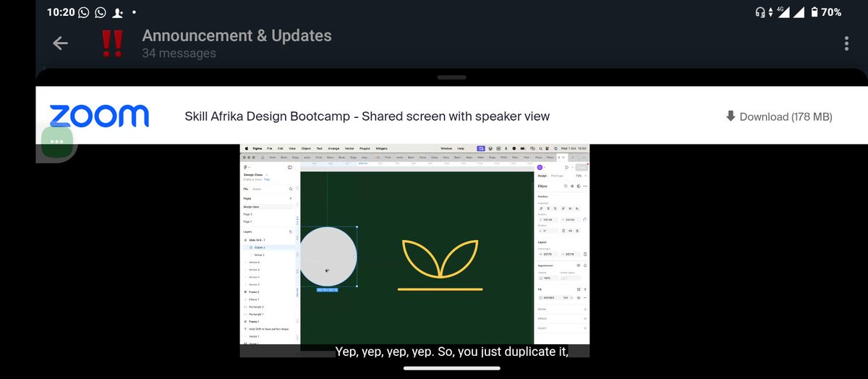Image resolution: width=868 pixels, height=379 pixels.
Task: Open the Figma main logo menu
Action: coord(246,167)
